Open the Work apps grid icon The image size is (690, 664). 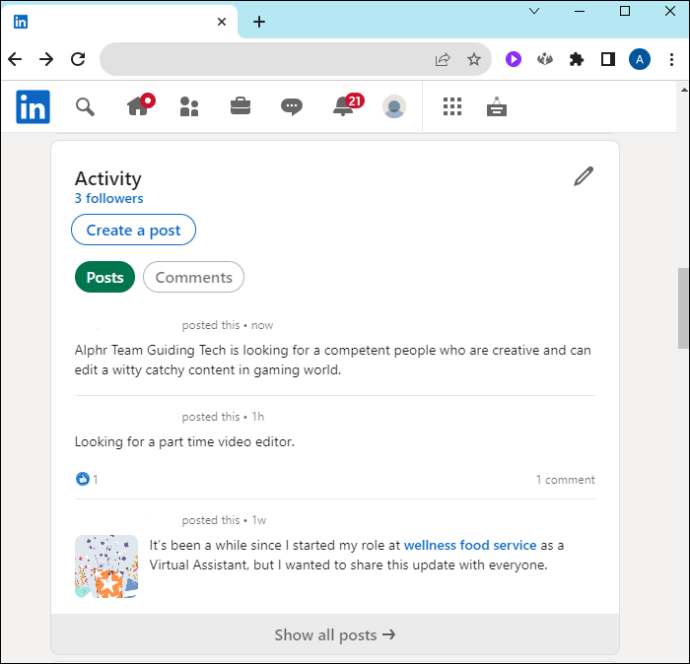tap(452, 106)
